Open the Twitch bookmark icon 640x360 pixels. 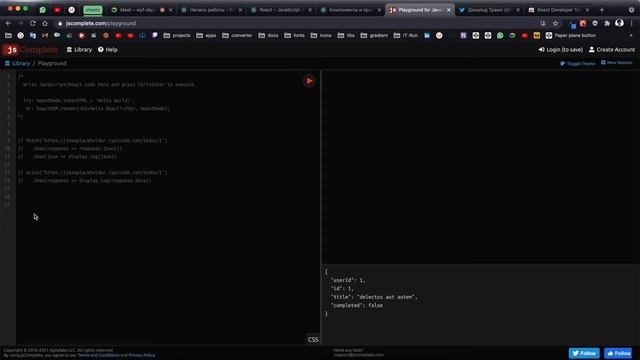point(155,36)
